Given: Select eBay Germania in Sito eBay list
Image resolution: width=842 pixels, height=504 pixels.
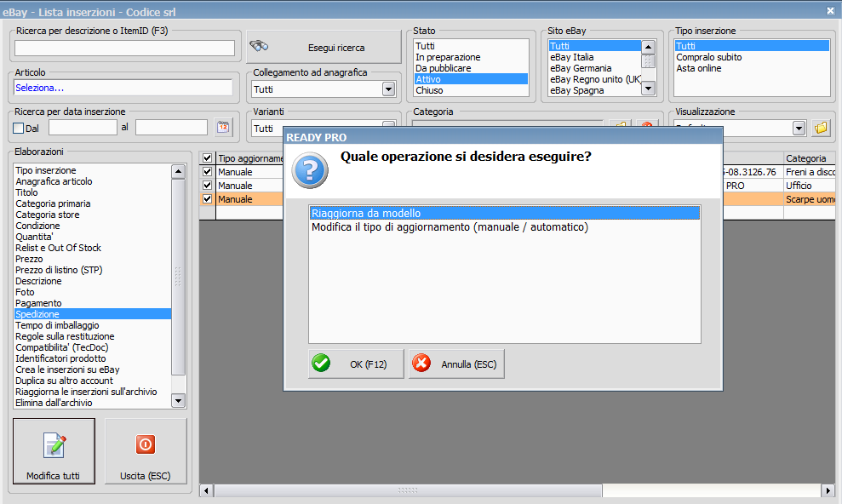Looking at the screenshot, I should click(594, 68).
